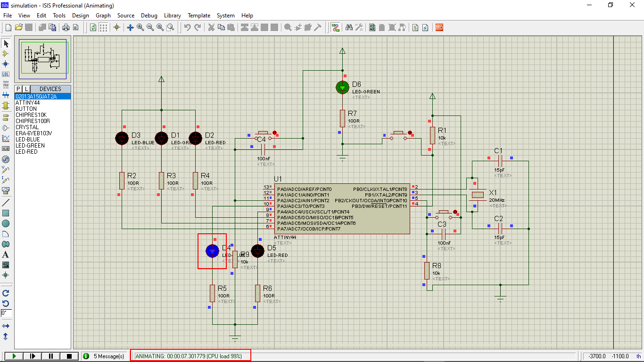Viewport: 644px width, 362px height.
Task: Choose the Terminals mode tool
Action: pyautogui.click(x=6, y=117)
